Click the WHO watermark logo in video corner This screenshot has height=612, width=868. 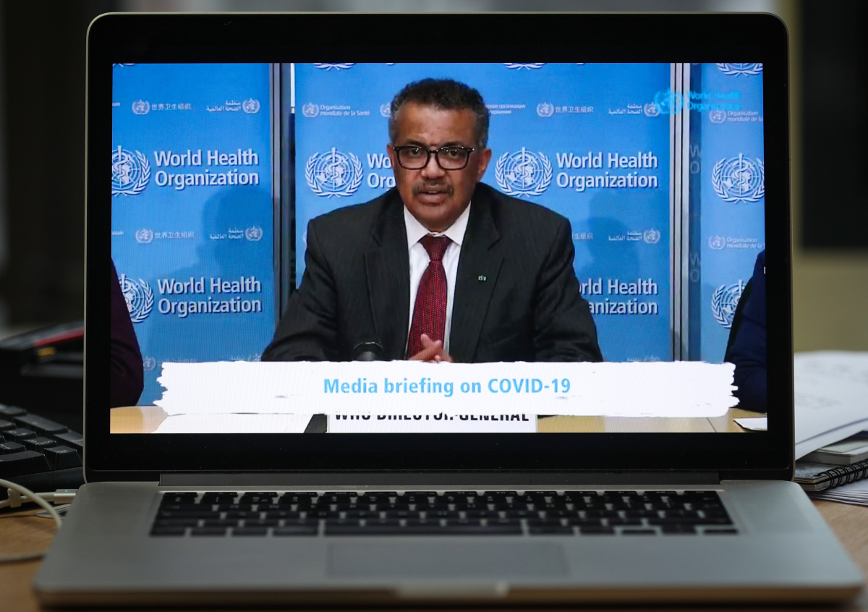pos(669,101)
